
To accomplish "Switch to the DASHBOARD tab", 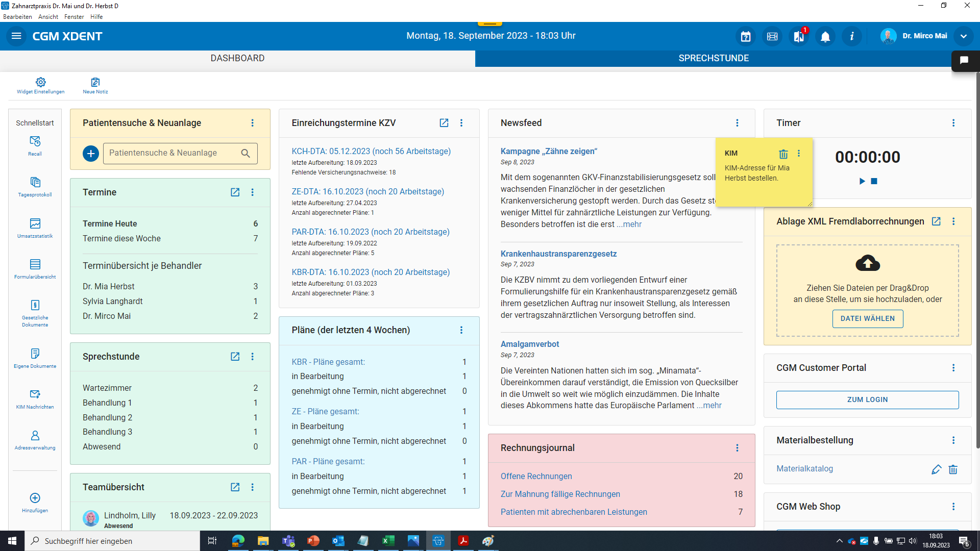I will tap(237, 58).
